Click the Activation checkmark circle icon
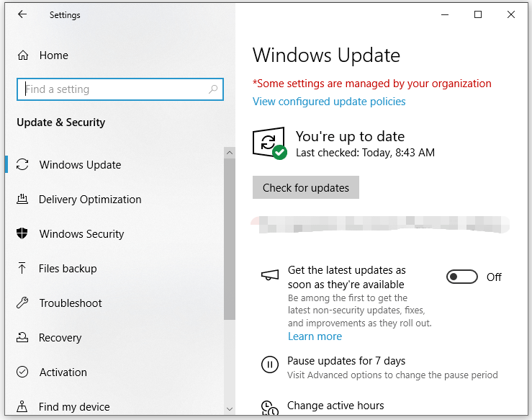 (22, 372)
